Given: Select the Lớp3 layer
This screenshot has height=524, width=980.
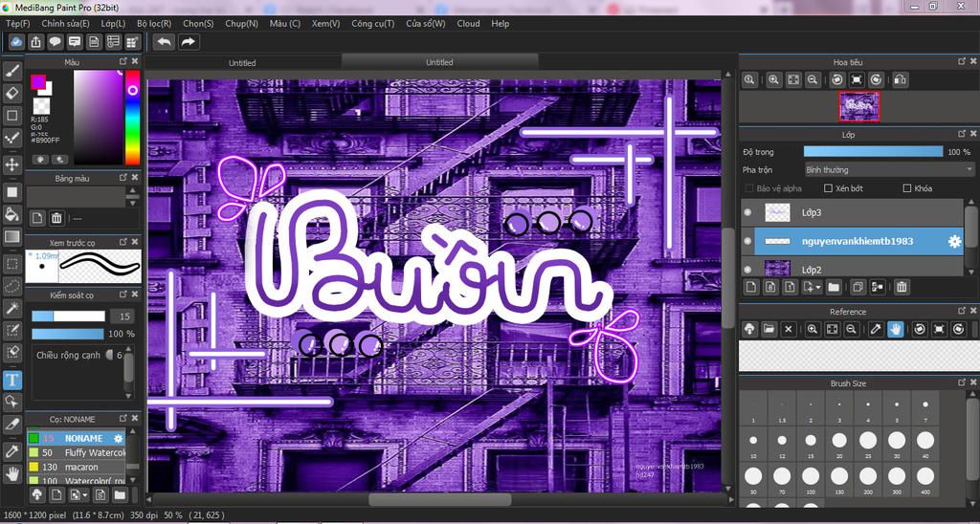Looking at the screenshot, I should pos(851,213).
